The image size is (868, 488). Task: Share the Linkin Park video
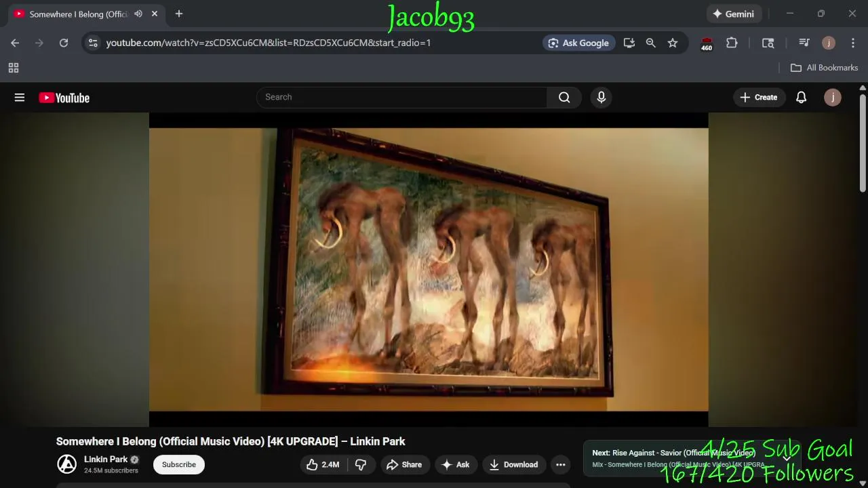[x=404, y=464]
